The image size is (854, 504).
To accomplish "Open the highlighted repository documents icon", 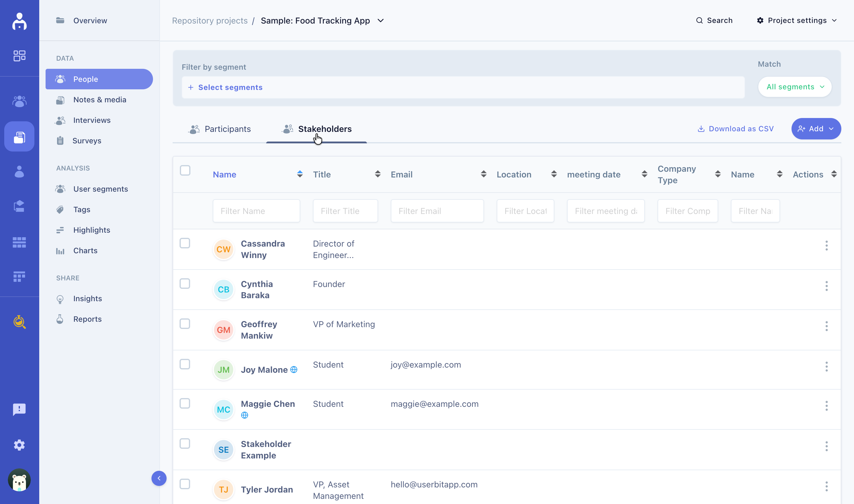I will pyautogui.click(x=19, y=136).
